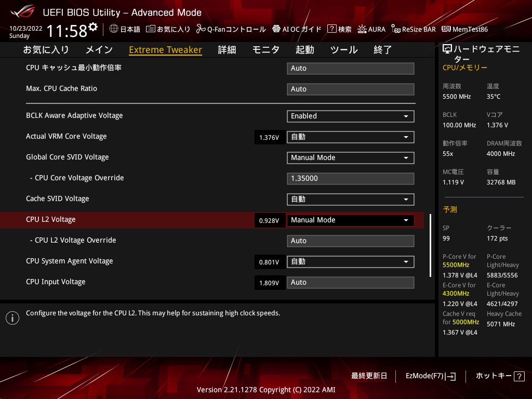This screenshot has width=532, height=399.
Task: Select the Extreme Tweaker tab
Action: click(x=166, y=50)
